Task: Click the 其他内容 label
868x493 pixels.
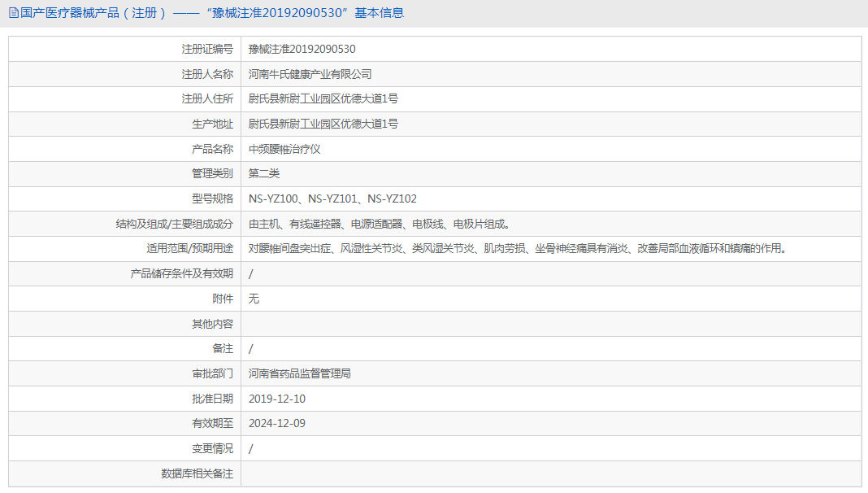Action: (213, 324)
